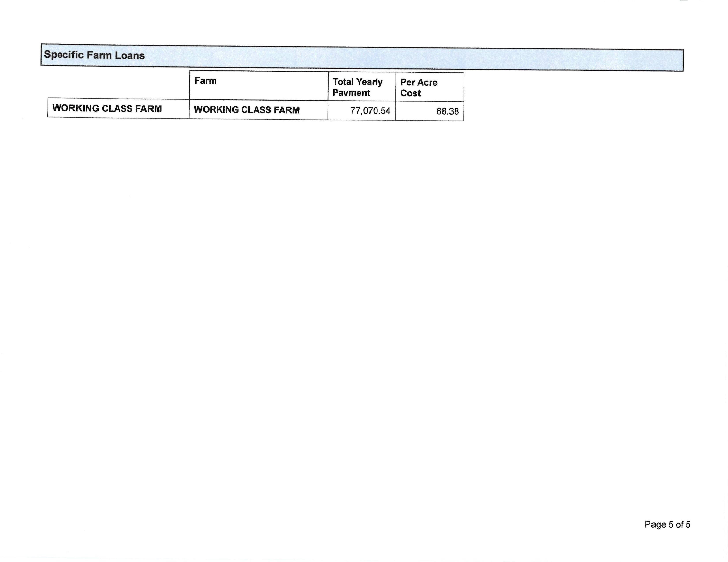Select WORKING CLASS FARM in the Farm column
728x562 pixels.
247,110
